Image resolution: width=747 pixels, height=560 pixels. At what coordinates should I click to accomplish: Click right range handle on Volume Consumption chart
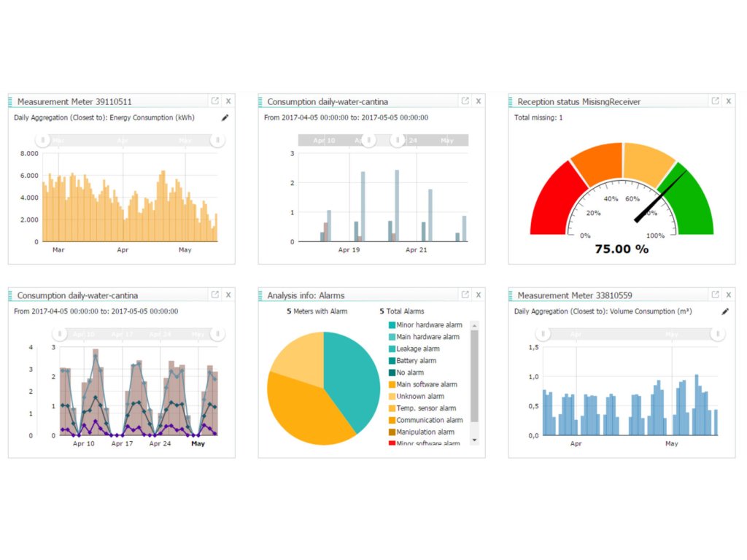718,334
